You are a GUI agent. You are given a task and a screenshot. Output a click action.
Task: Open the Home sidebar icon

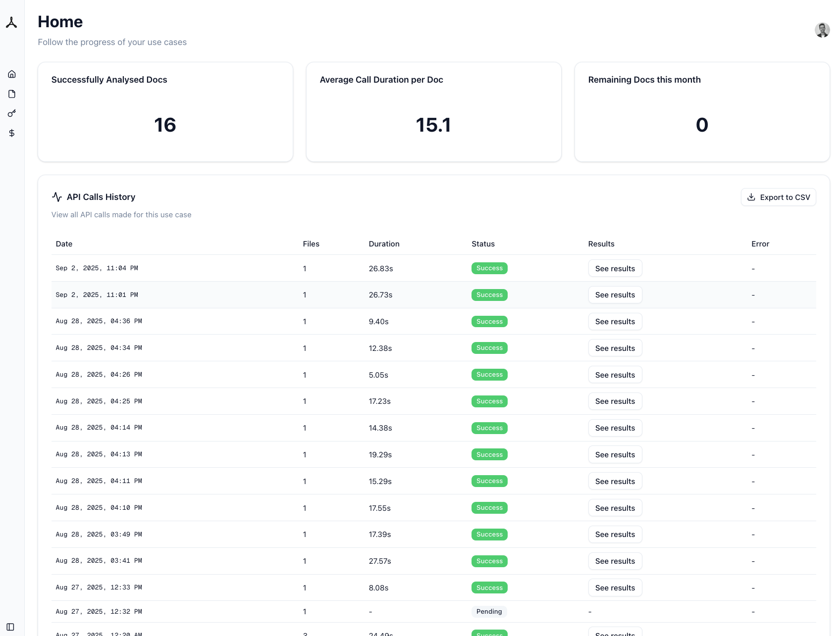click(12, 74)
